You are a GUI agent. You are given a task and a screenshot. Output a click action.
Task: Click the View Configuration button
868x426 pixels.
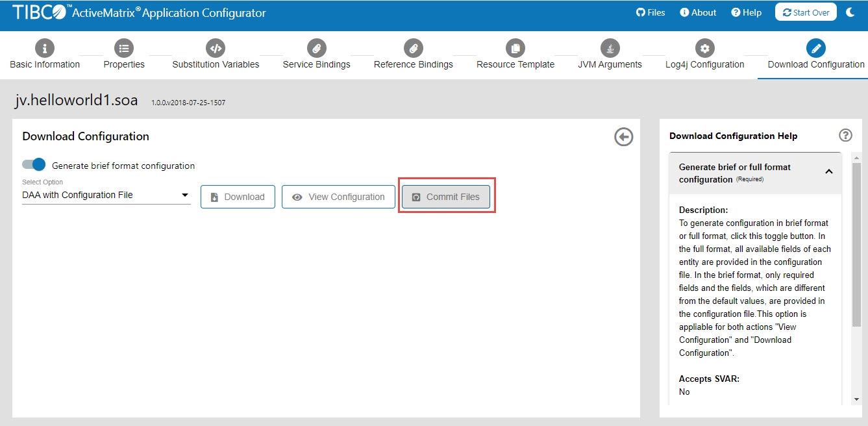338,197
